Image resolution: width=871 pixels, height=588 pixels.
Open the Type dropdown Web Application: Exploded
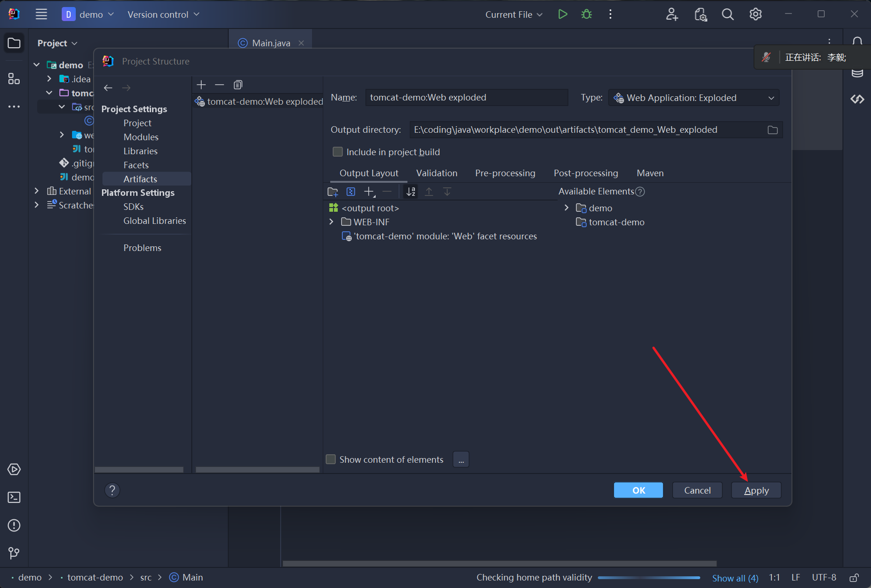click(x=694, y=98)
